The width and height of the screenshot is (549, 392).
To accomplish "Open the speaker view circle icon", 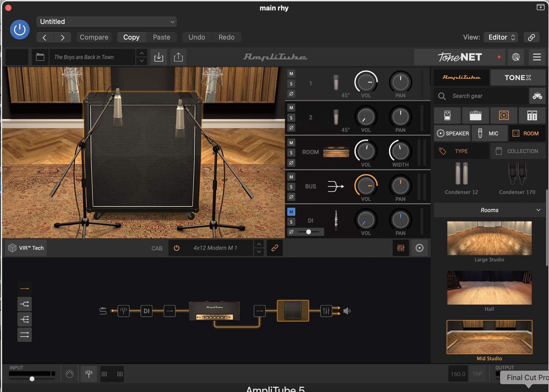I will [419, 248].
